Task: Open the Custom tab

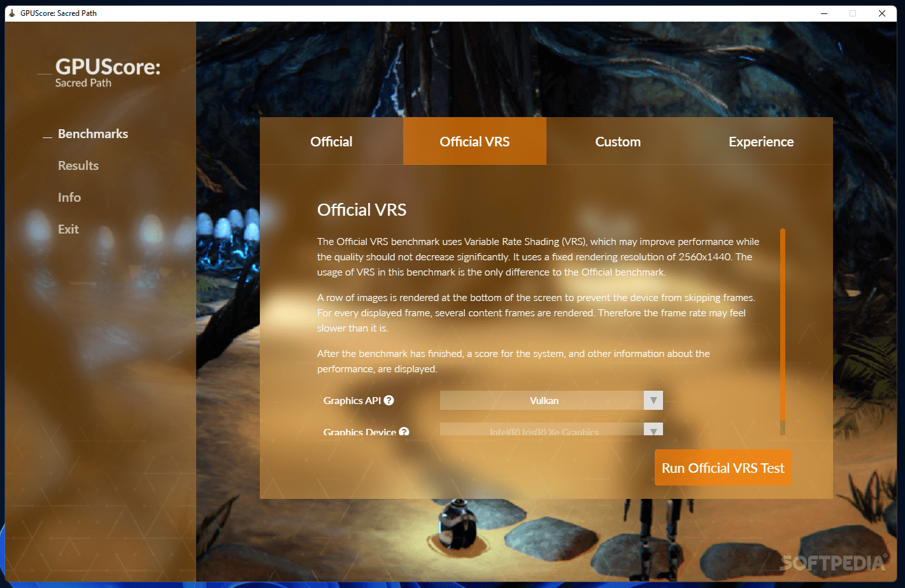Action: point(618,141)
